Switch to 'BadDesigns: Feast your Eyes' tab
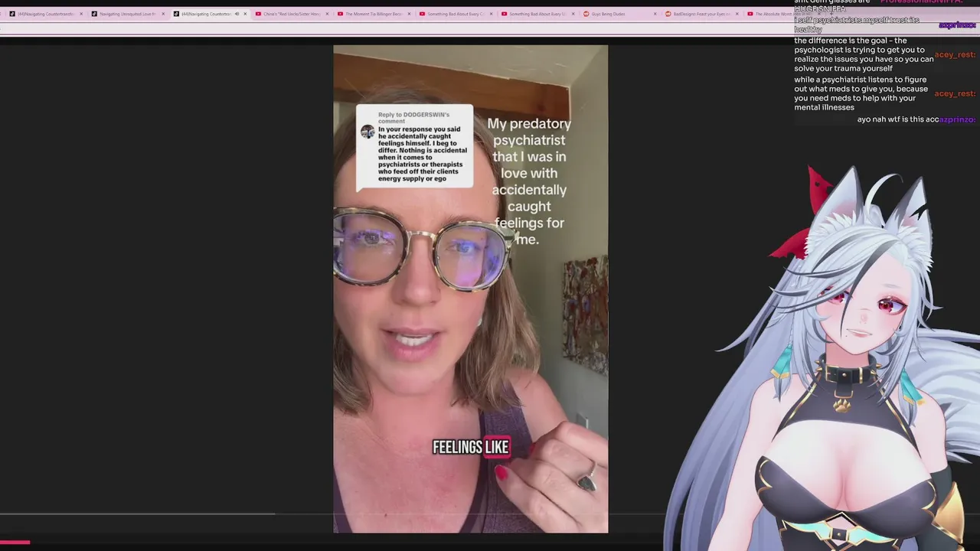This screenshot has width=980, height=551. (x=701, y=14)
